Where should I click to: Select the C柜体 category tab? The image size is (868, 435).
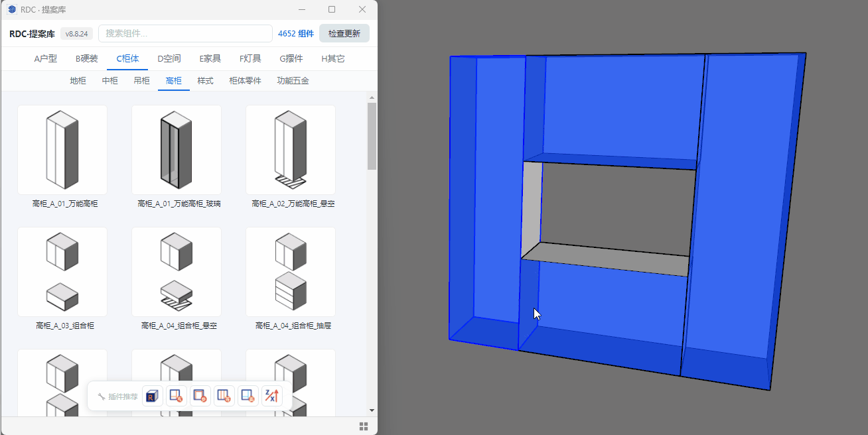128,58
